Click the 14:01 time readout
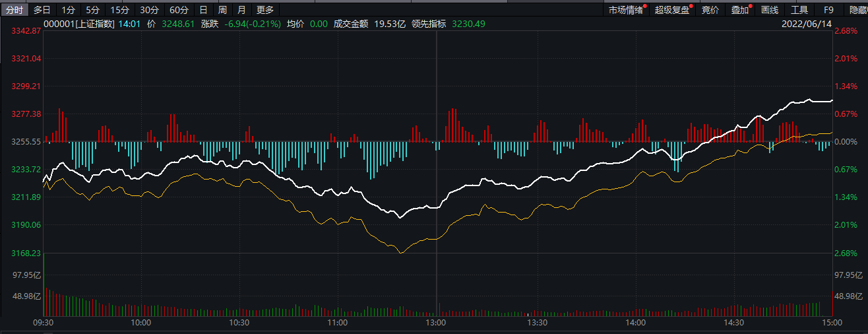868x334 pixels. click(x=129, y=24)
